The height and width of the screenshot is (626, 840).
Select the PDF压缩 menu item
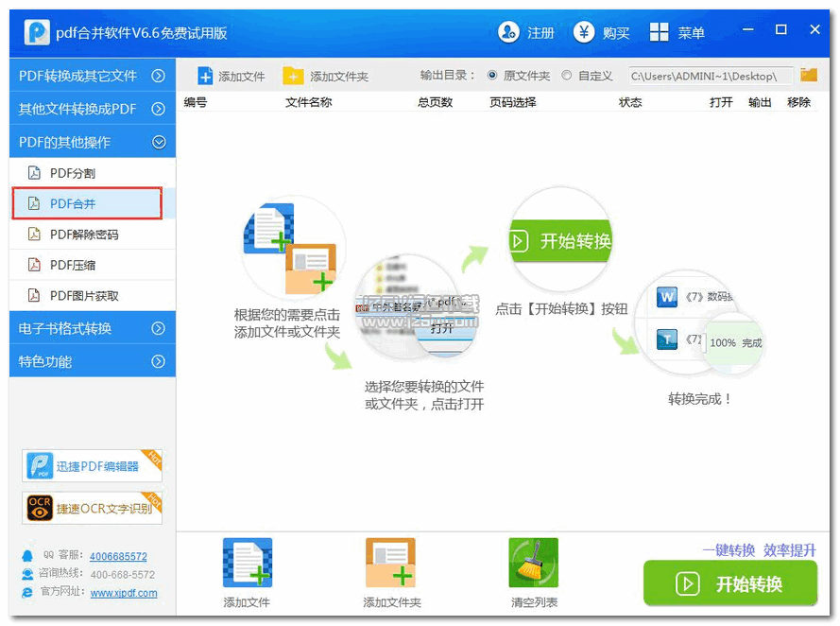pos(93,265)
